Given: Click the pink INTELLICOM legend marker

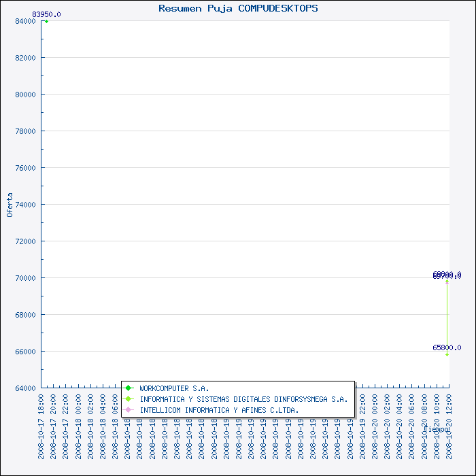Looking at the screenshot, I should (128, 410).
